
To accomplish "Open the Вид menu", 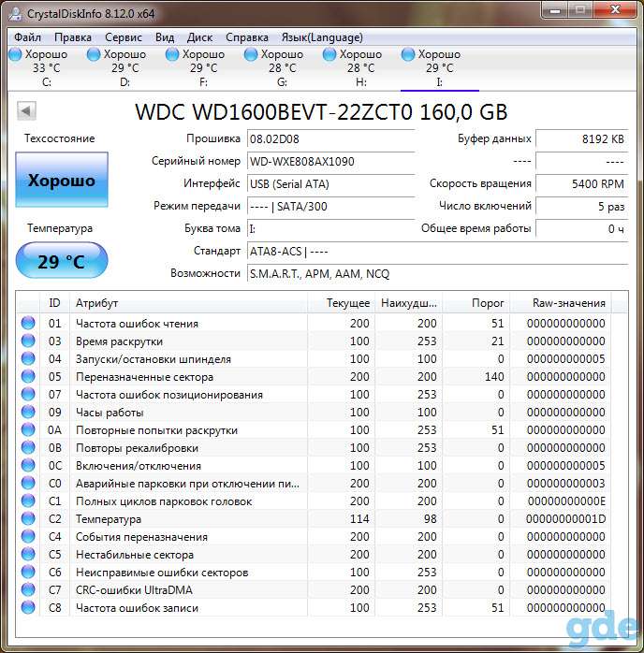I will pos(165,37).
